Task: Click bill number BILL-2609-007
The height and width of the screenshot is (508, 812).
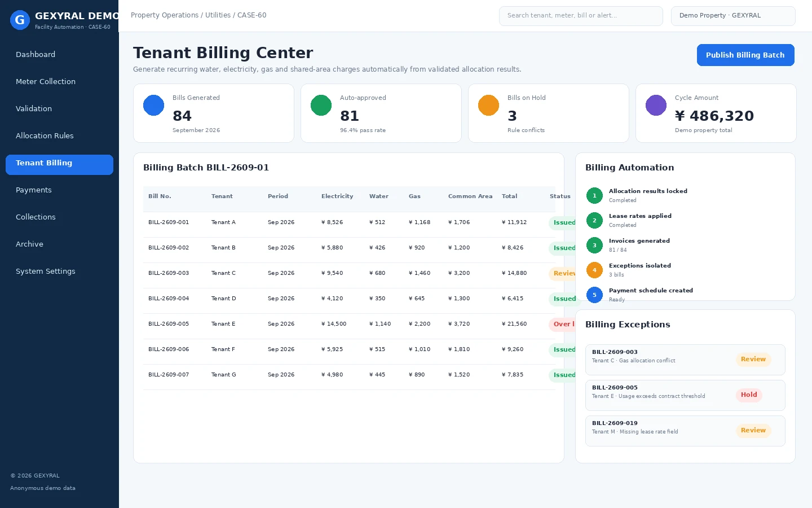Action: pos(169,375)
